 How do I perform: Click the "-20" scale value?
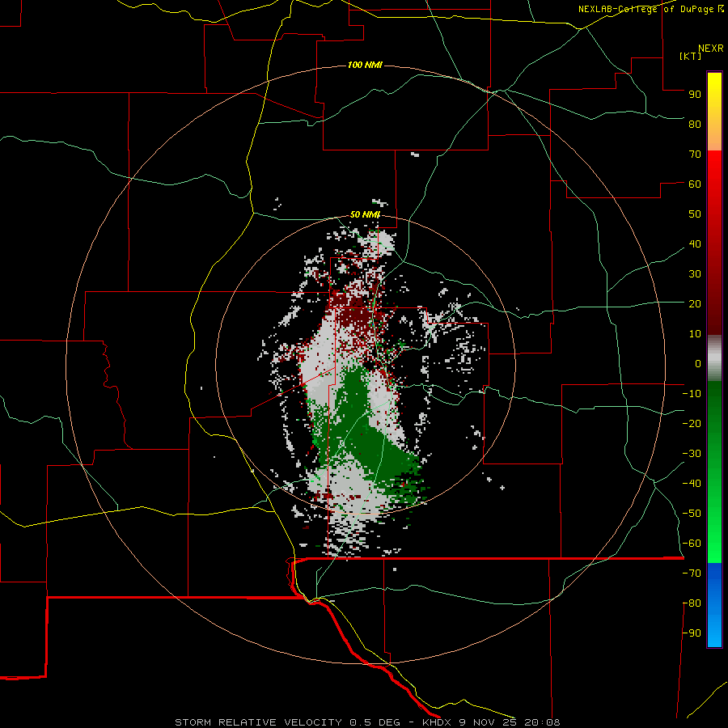(x=692, y=424)
